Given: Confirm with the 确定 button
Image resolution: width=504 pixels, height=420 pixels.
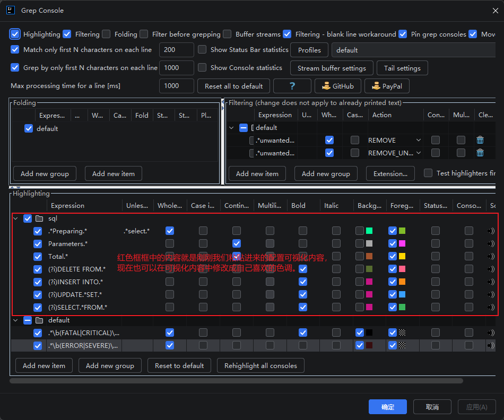Looking at the screenshot, I should [388, 407].
